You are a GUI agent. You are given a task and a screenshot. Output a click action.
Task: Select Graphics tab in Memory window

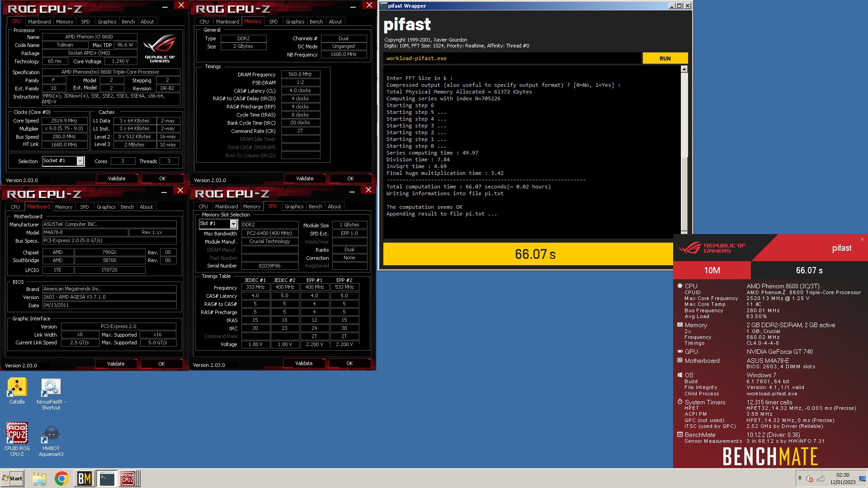click(x=295, y=22)
